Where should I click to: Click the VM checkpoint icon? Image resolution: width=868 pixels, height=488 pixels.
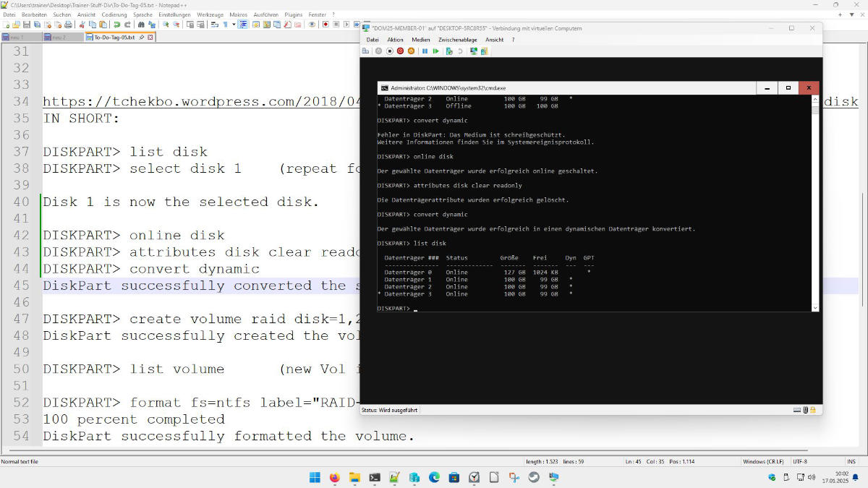(449, 51)
